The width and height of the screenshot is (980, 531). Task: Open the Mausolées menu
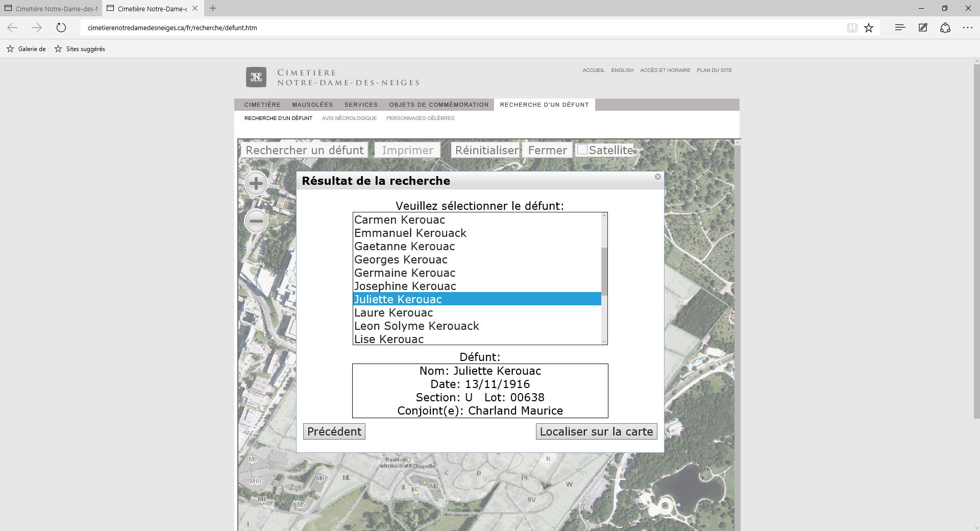(x=312, y=105)
